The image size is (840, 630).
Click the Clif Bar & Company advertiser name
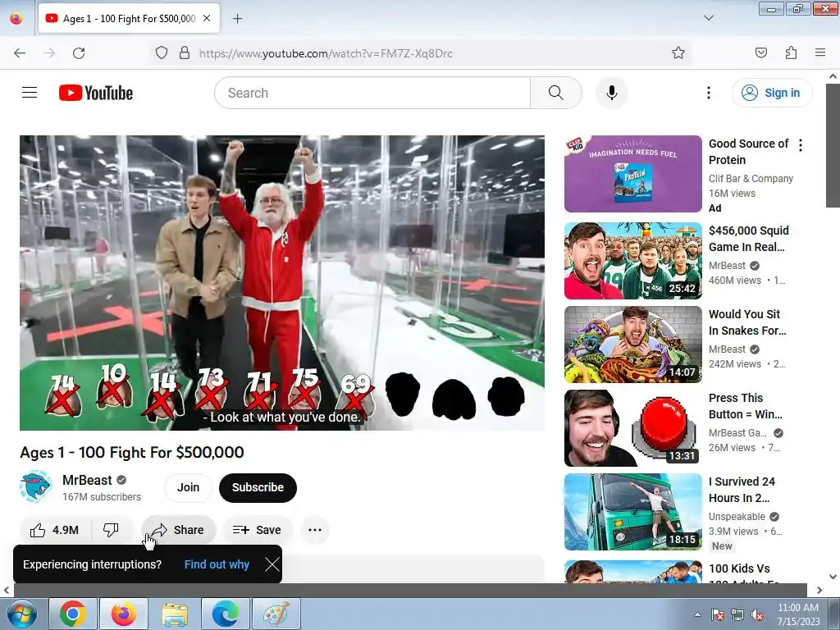click(751, 178)
